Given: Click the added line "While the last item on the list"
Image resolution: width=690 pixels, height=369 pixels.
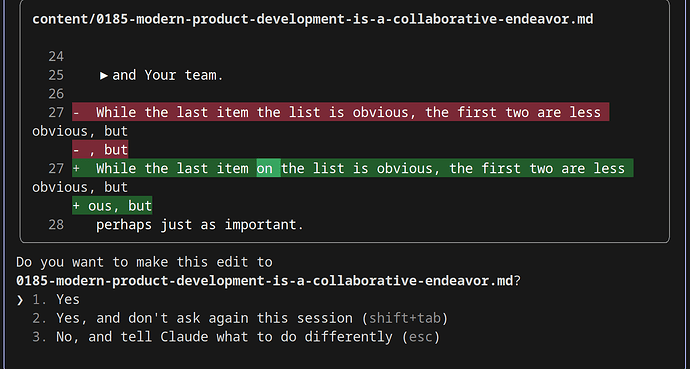Looking at the screenshot, I should click(353, 168).
